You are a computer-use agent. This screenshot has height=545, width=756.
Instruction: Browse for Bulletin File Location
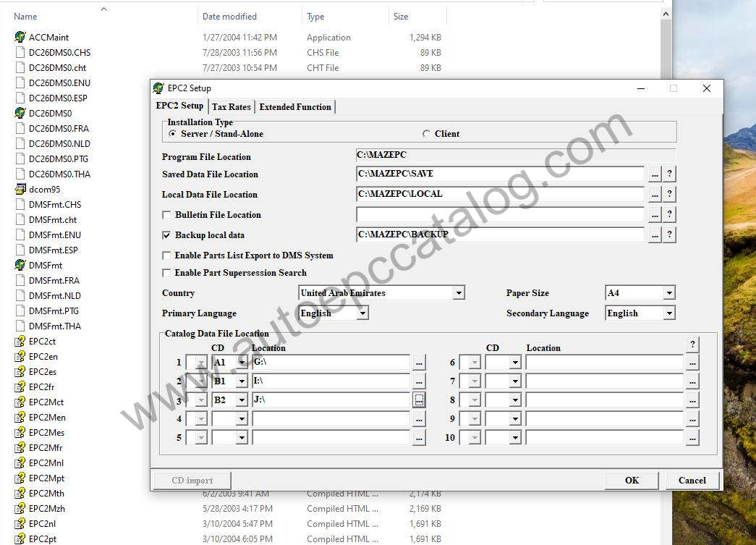coord(654,215)
